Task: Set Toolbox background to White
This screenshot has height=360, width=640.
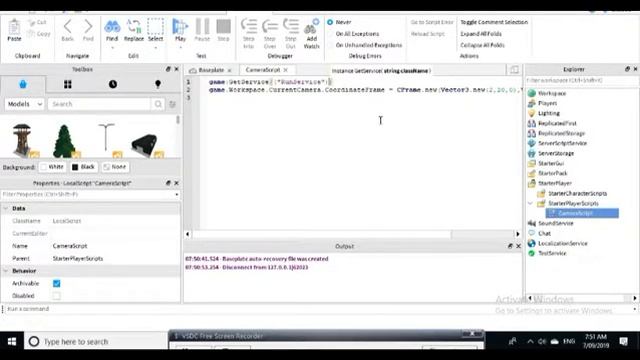Action: click(x=52, y=167)
